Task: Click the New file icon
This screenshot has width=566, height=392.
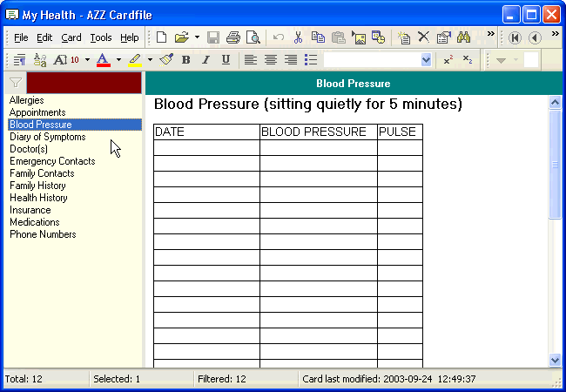Action: 161,37
